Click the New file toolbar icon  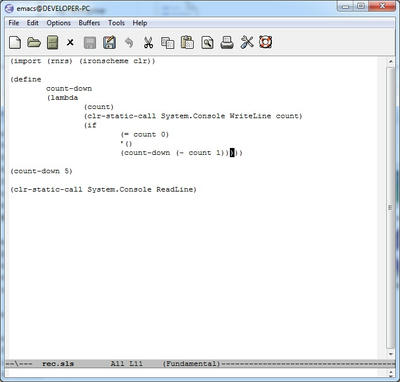point(15,43)
